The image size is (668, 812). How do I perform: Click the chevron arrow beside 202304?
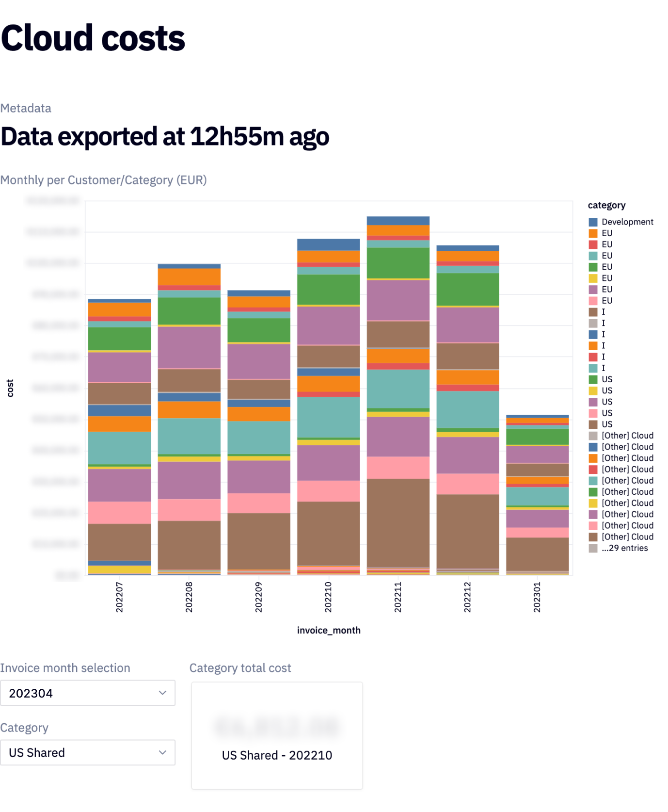click(163, 693)
